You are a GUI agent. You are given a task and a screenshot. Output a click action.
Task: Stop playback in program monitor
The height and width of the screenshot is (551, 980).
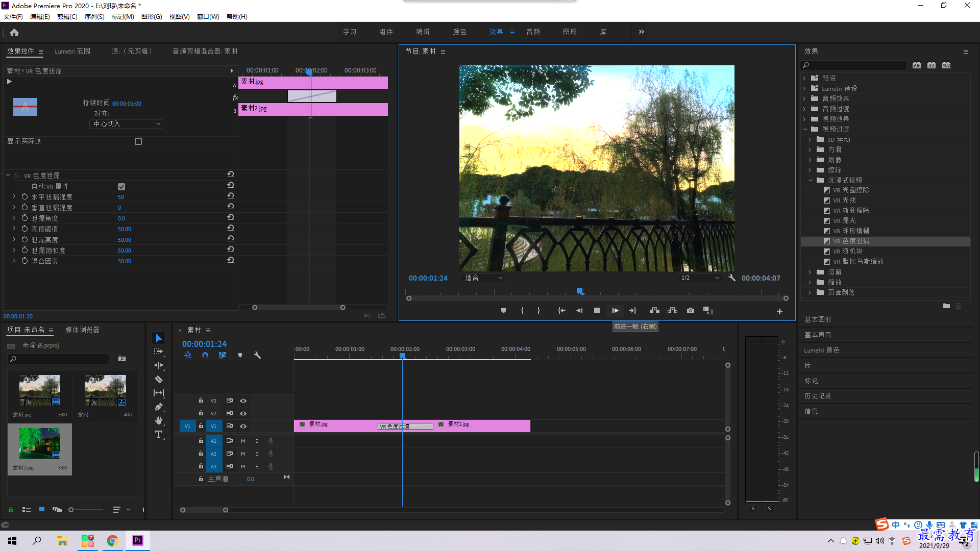click(597, 310)
